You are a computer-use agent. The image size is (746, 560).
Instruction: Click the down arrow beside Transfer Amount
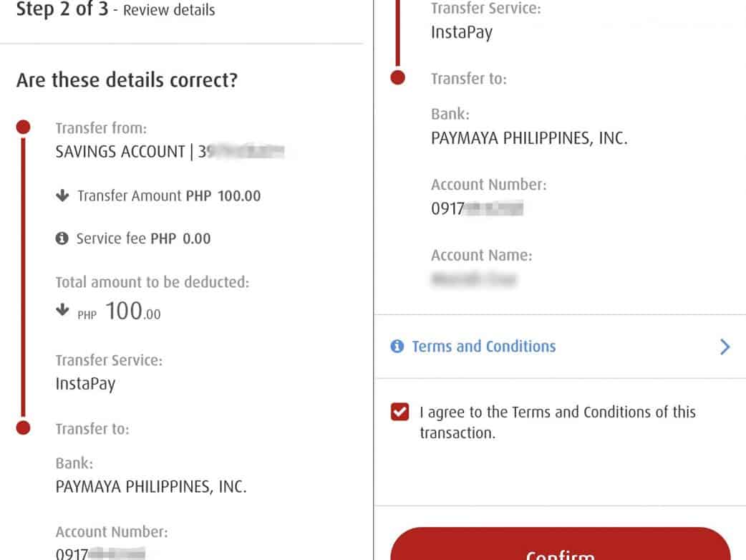(62, 195)
